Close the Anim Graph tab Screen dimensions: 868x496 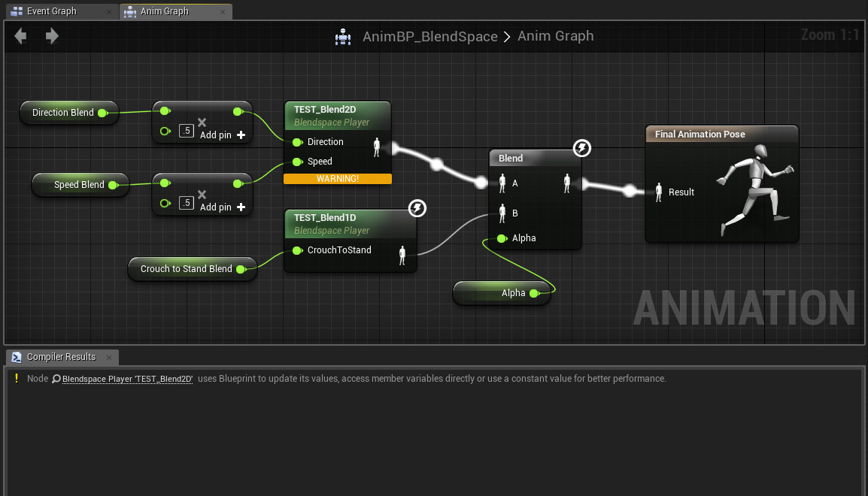pyautogui.click(x=223, y=11)
